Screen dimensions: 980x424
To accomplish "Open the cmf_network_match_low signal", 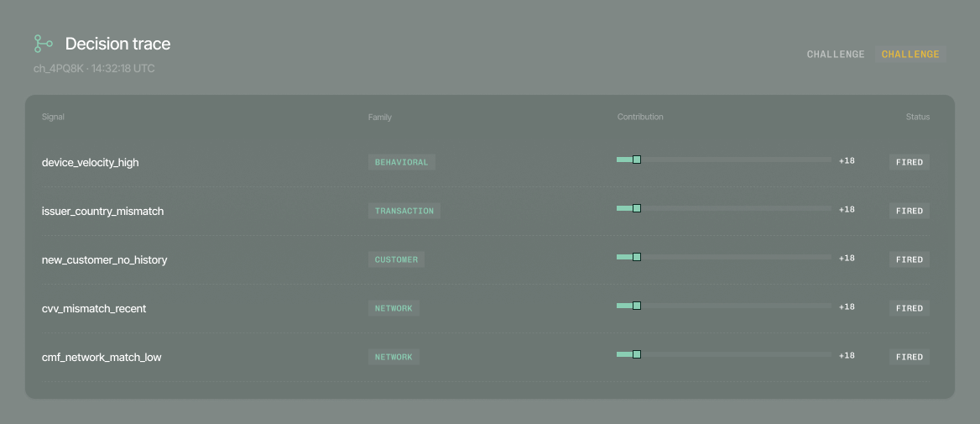I will click(102, 357).
